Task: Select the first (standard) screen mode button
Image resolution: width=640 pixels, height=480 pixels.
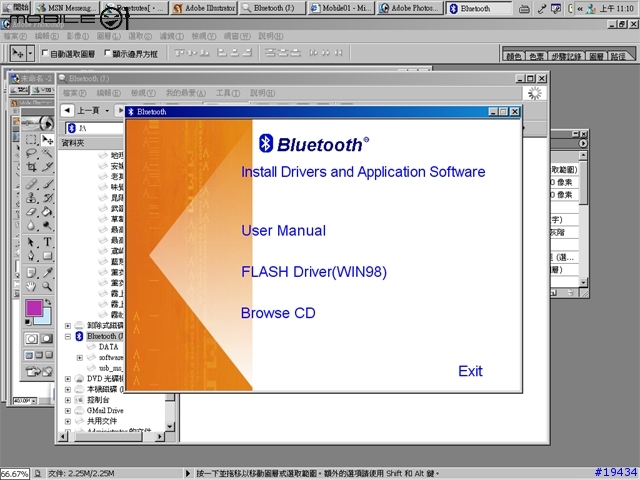Action: [x=29, y=355]
